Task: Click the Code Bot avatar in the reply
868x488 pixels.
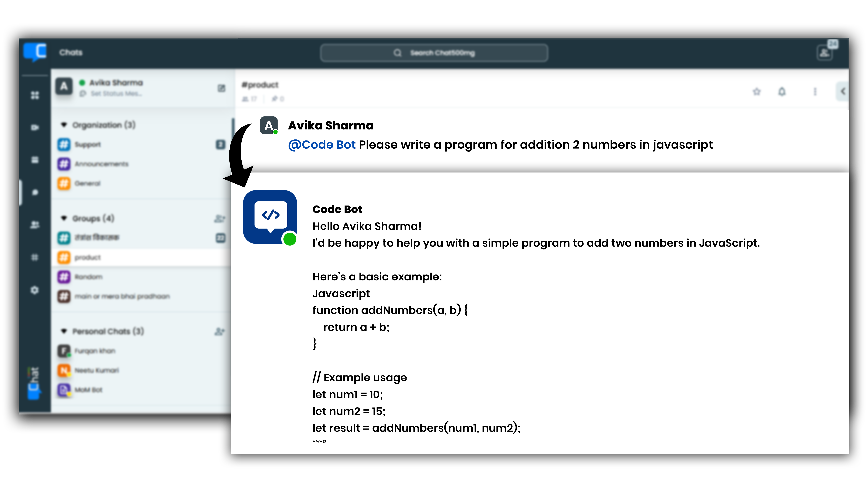Action: pyautogui.click(x=270, y=217)
